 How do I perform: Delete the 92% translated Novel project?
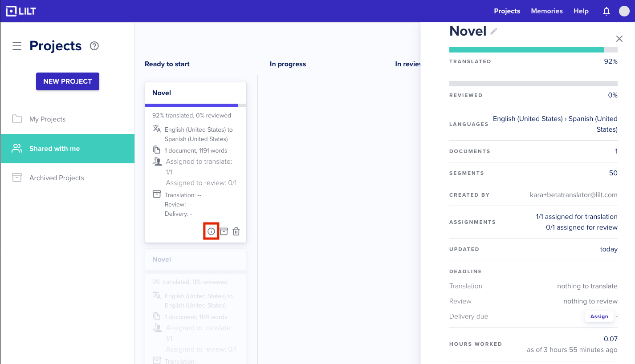click(x=236, y=231)
